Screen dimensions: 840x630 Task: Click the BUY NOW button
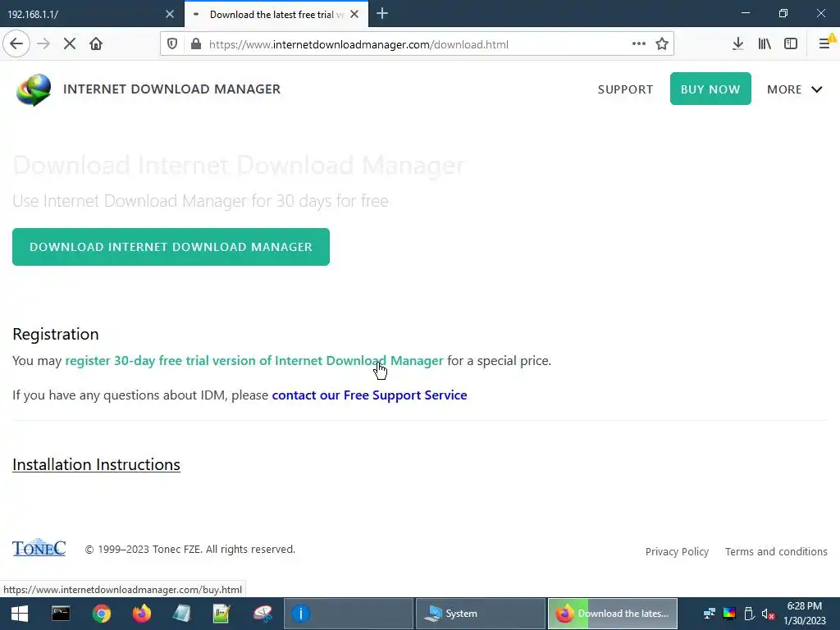pyautogui.click(x=710, y=89)
